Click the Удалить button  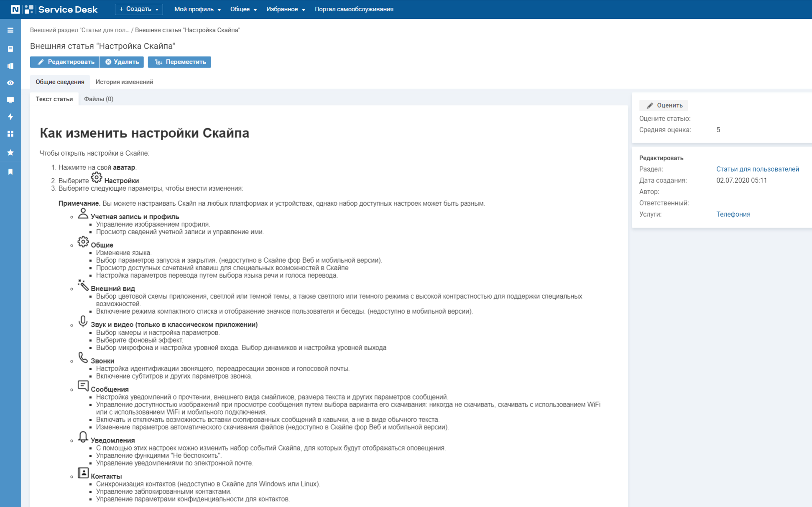[122, 62]
